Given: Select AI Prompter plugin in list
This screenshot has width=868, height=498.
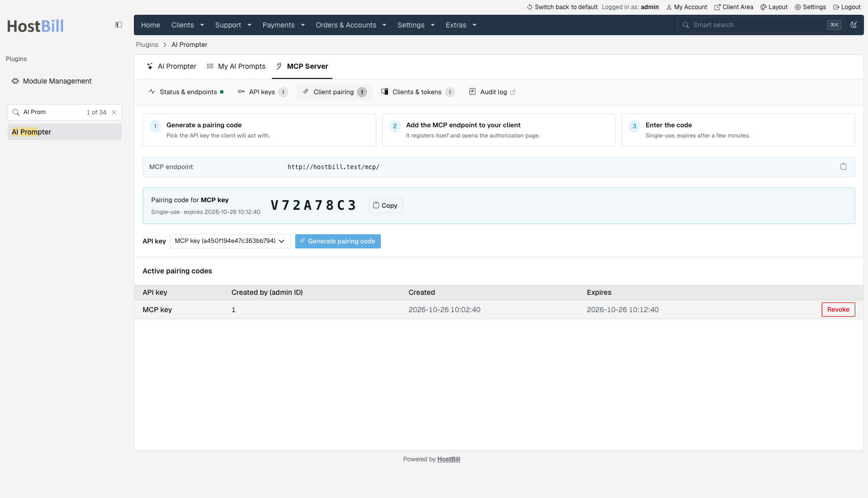Looking at the screenshot, I should click(x=65, y=132).
